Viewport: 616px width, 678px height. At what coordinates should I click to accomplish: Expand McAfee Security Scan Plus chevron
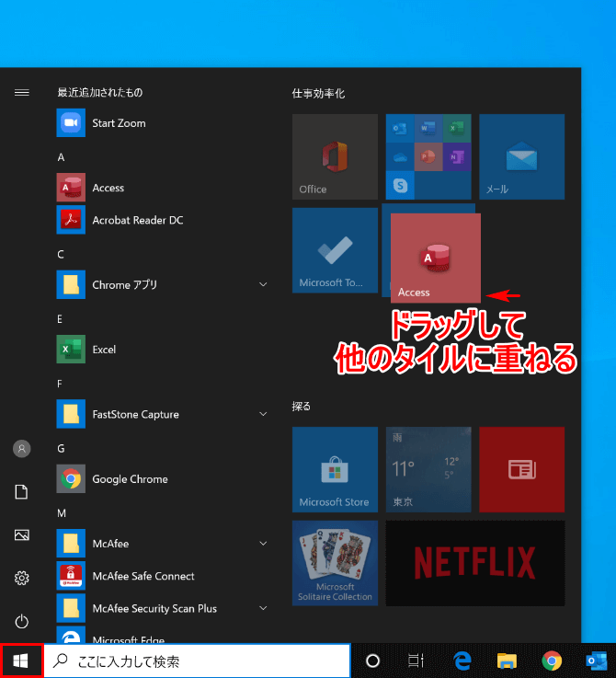[x=263, y=608]
